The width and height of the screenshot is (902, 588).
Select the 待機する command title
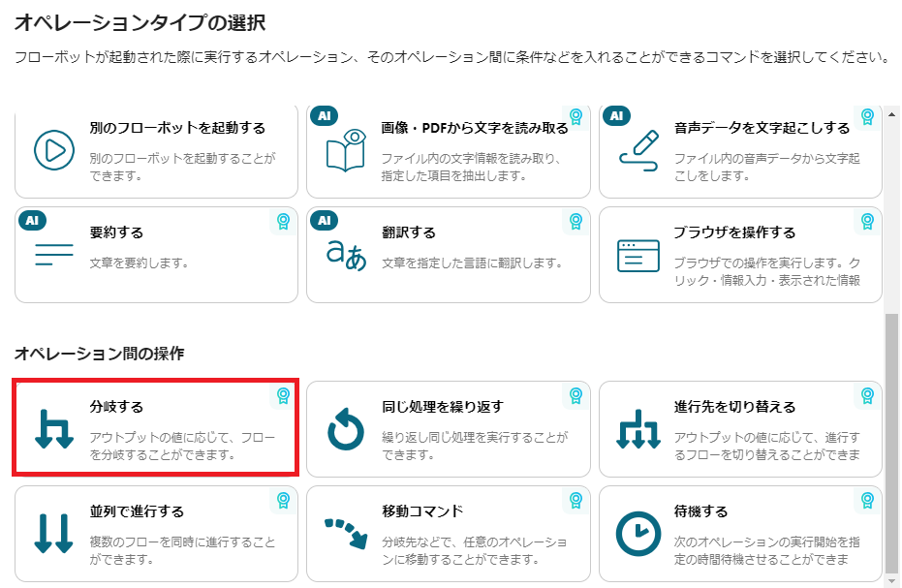pyautogui.click(x=700, y=511)
